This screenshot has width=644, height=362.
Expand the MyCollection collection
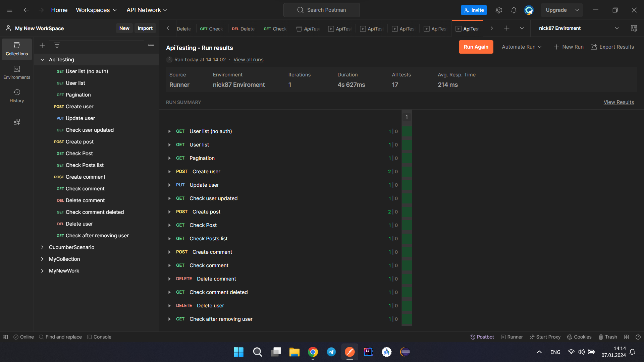[42, 259]
